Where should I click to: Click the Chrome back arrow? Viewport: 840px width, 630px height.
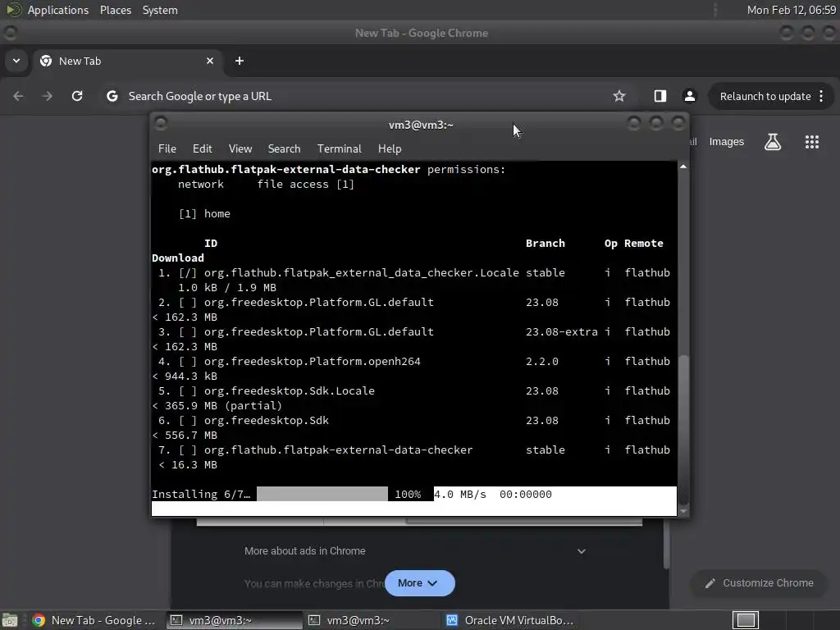click(18, 96)
